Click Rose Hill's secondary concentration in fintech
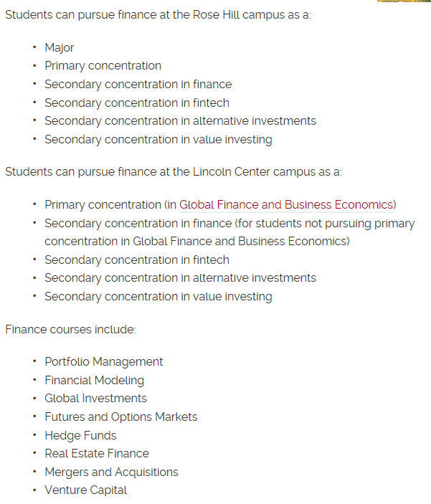431x504 pixels. pos(137,103)
